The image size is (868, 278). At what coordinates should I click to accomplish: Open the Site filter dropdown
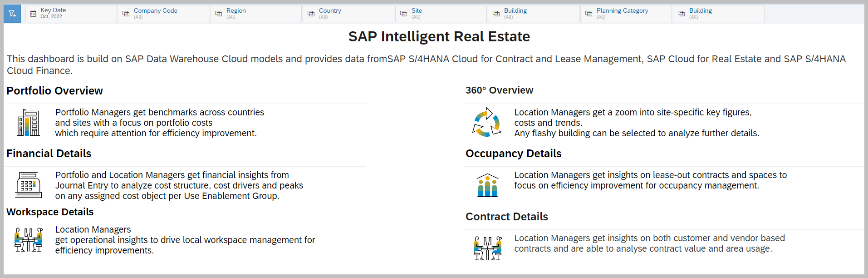click(x=441, y=14)
